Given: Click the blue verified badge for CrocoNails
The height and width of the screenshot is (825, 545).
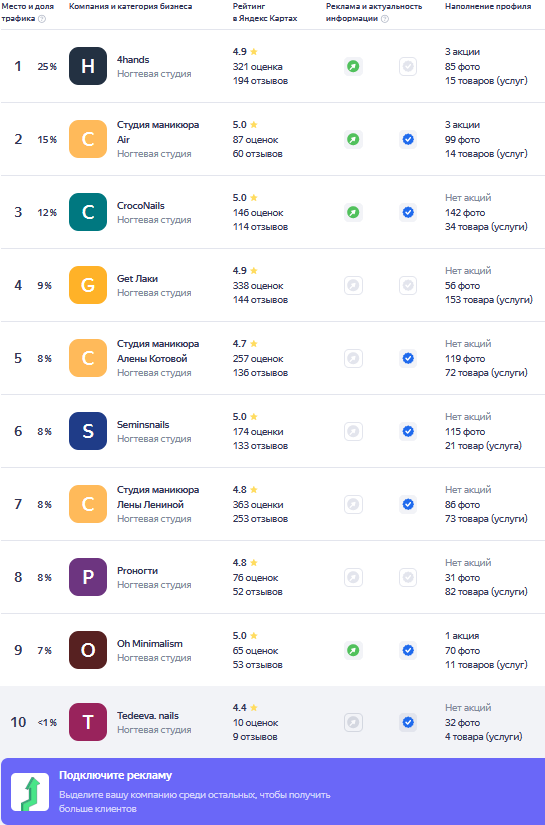Looking at the screenshot, I should pos(408,213).
